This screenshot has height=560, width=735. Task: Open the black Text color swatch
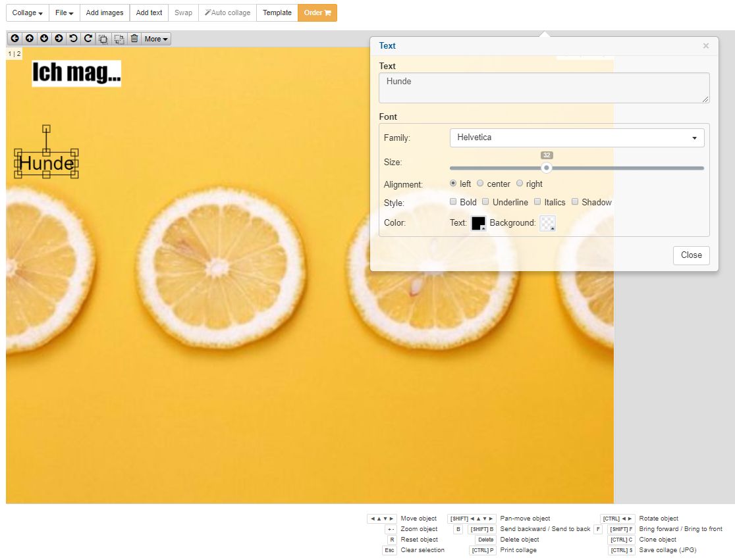pyautogui.click(x=478, y=223)
